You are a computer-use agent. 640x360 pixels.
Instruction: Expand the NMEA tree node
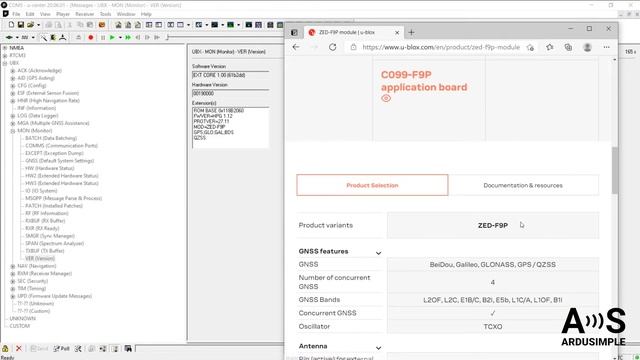(5, 48)
